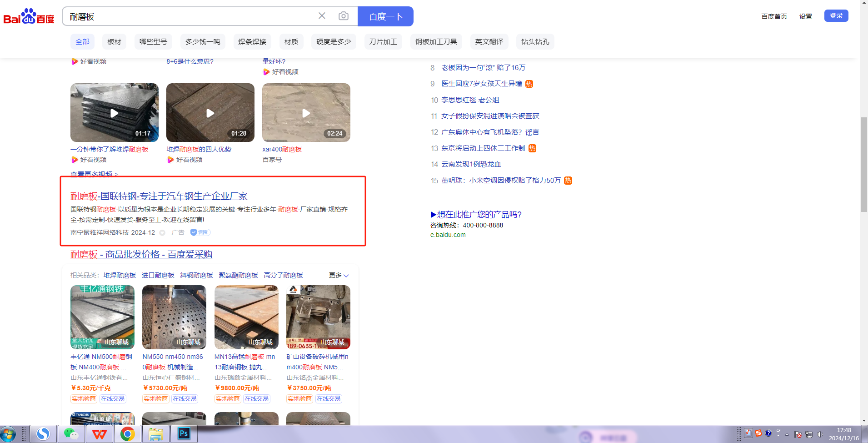
Task: Open the perforated NM550 plate product thumbnail
Action: [x=174, y=317]
